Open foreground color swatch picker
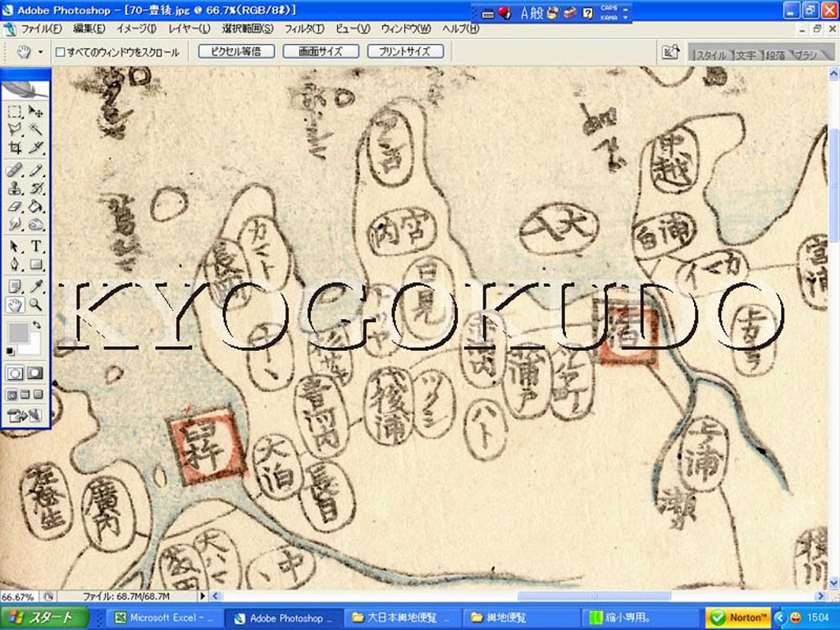Screen dimensions: 840x630 point(18,332)
